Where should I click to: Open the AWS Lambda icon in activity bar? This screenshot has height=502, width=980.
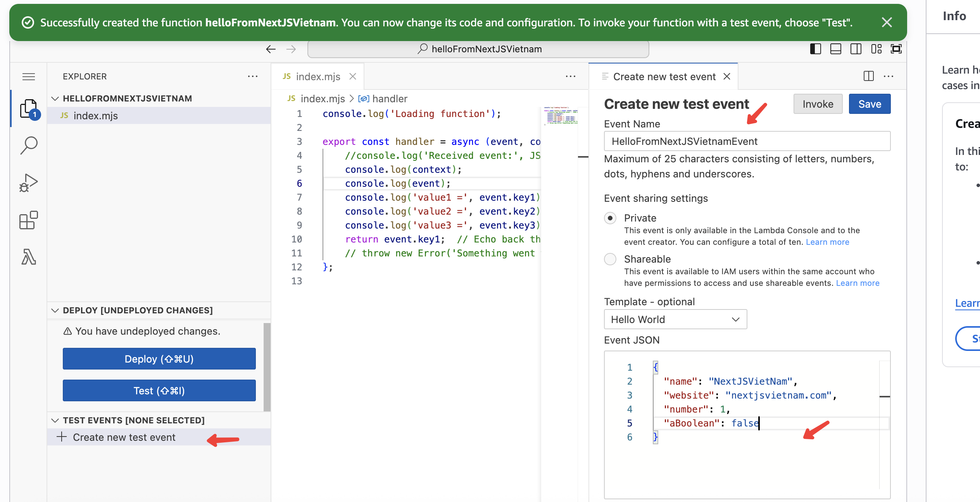pyautogui.click(x=29, y=257)
